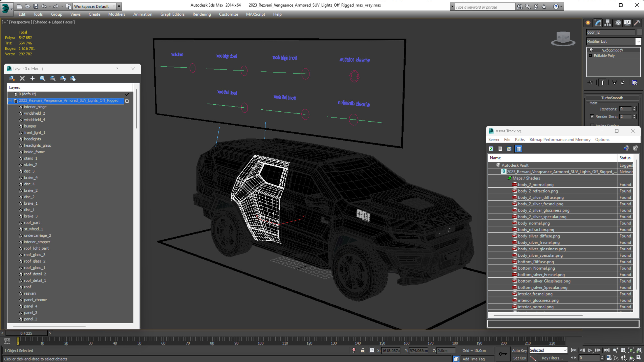
Task: Collapse the TurboSmooth rollout minus button
Action: pyautogui.click(x=588, y=98)
